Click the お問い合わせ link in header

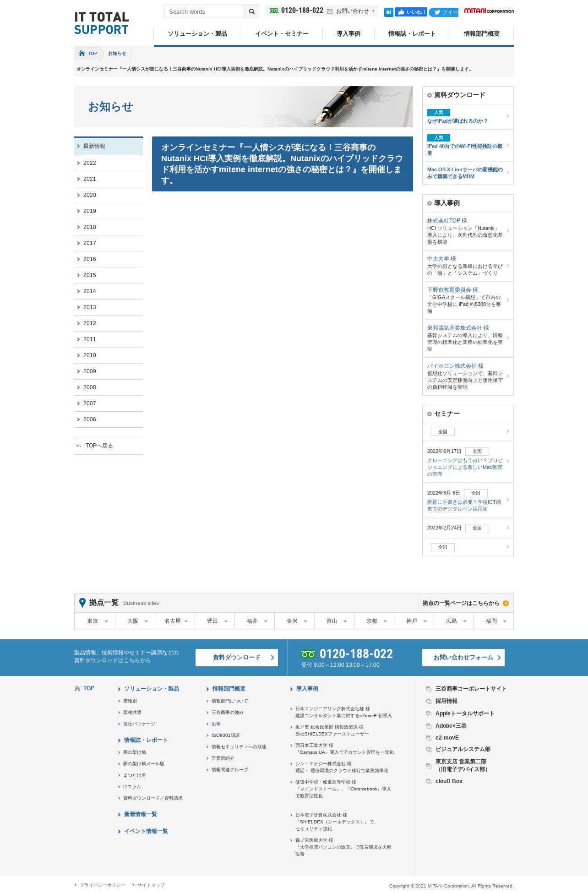tap(352, 11)
